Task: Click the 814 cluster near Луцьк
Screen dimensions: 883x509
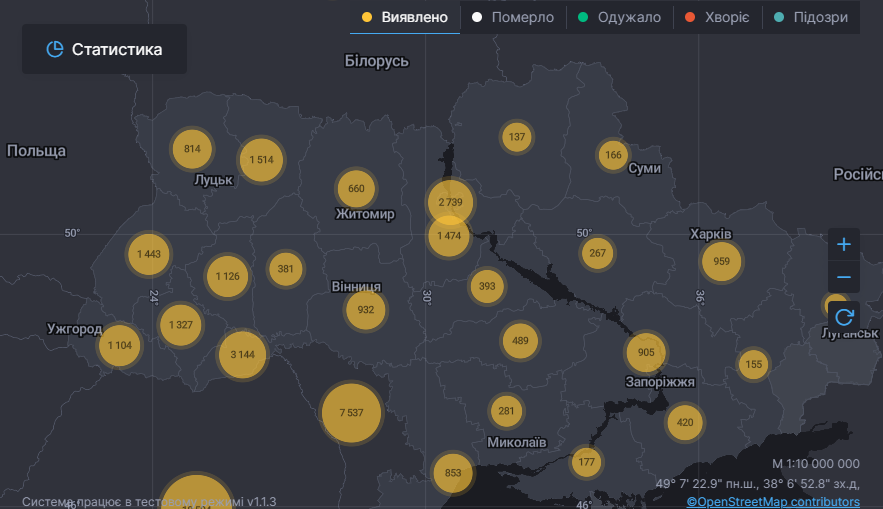Action: [192, 149]
